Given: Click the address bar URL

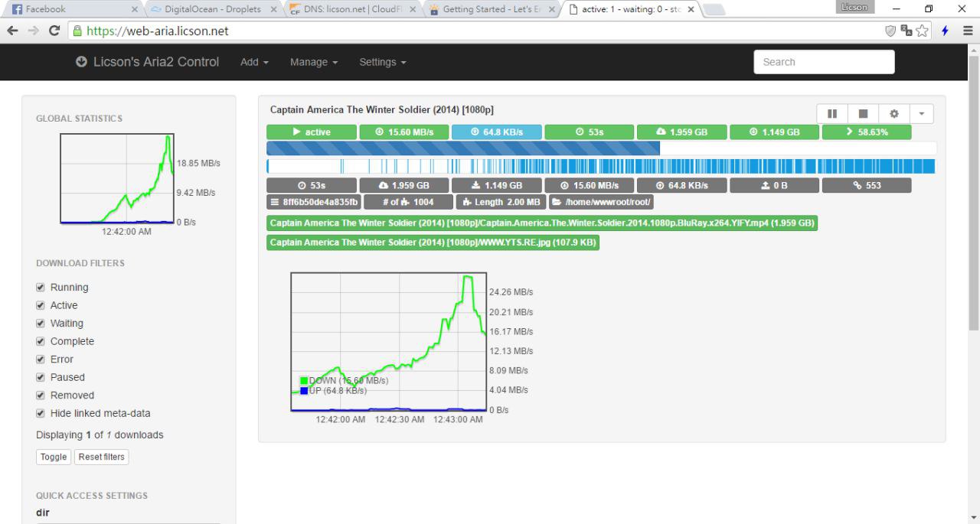Looking at the screenshot, I should click(x=158, y=31).
